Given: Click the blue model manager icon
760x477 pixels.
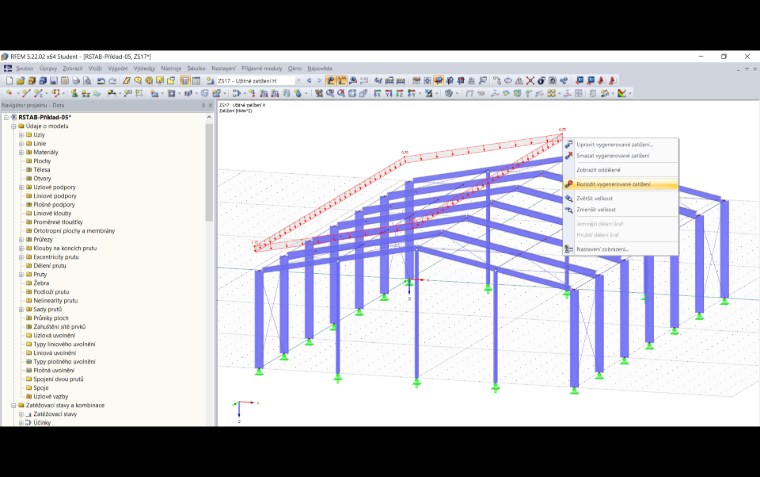Looking at the screenshot, I should click(x=43, y=80).
